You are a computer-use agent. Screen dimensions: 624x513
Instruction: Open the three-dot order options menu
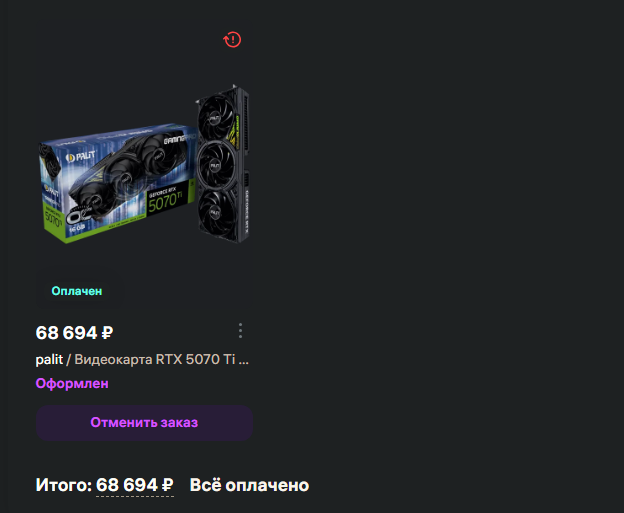[x=240, y=331]
